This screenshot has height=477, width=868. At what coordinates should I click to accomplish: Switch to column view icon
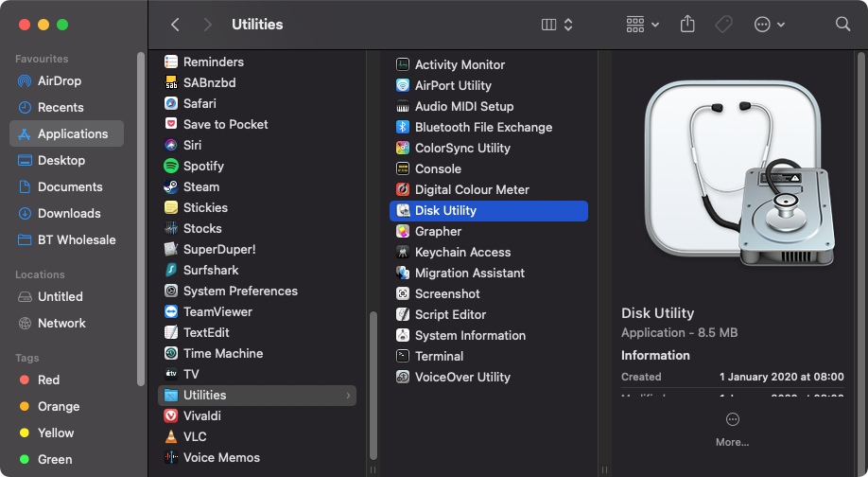coord(548,25)
